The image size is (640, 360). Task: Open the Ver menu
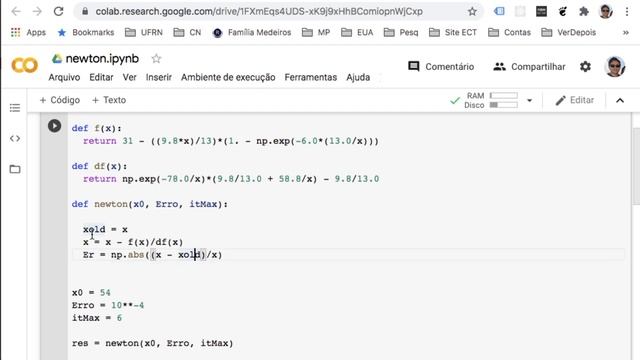129,77
